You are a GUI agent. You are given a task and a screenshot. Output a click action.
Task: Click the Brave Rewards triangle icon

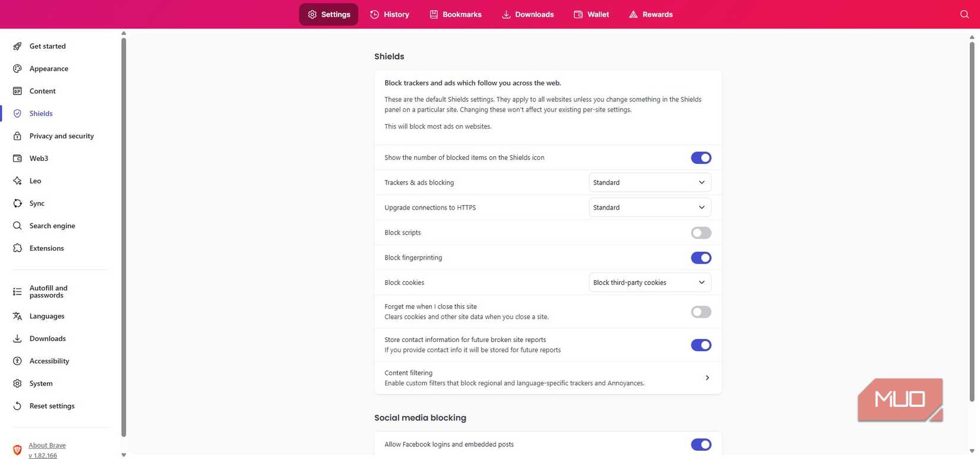pos(631,14)
